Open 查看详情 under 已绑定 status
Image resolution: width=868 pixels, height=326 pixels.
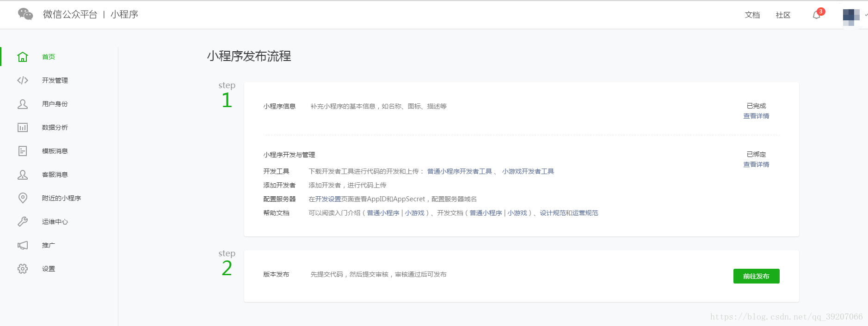(x=756, y=164)
